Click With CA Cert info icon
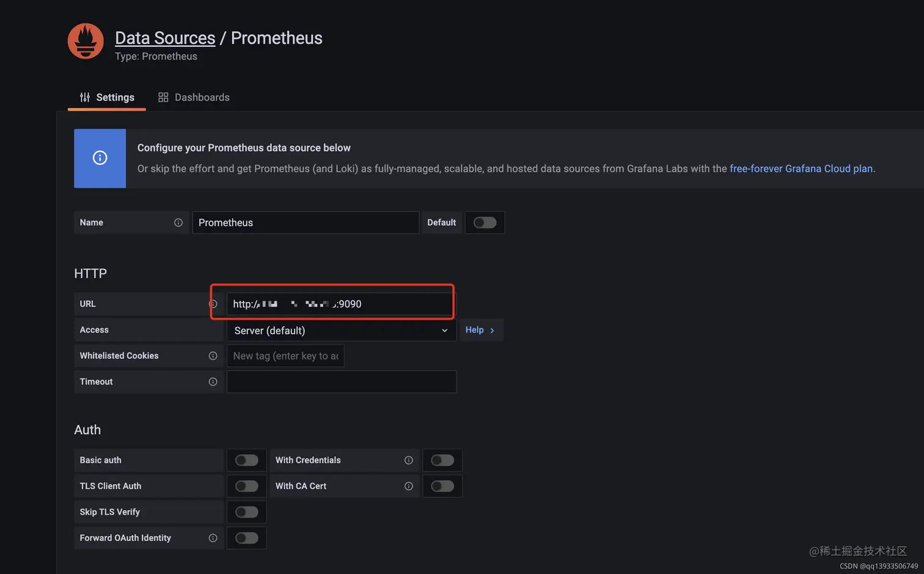This screenshot has width=924, height=574. (409, 486)
